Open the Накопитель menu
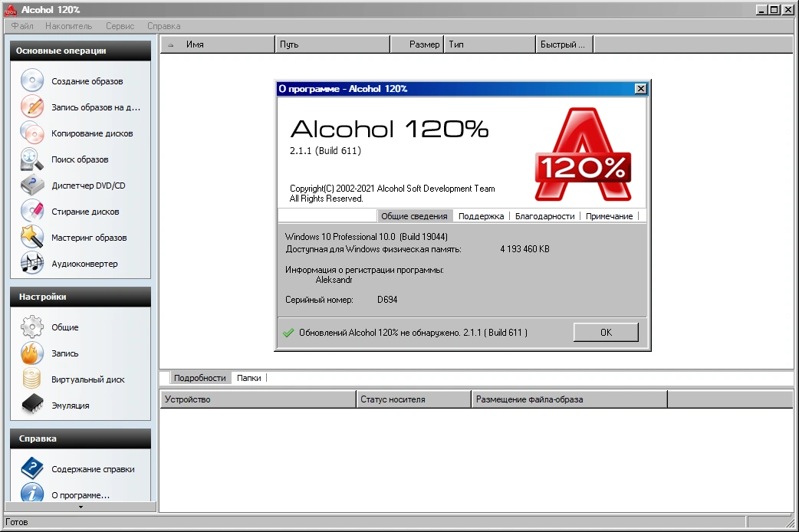The width and height of the screenshot is (799, 532). coord(69,26)
